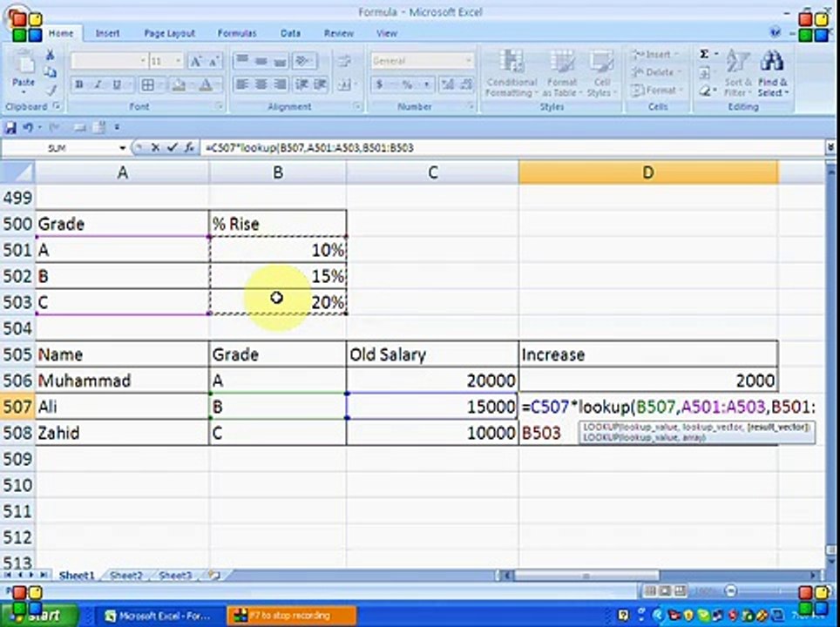The height and width of the screenshot is (627, 840).
Task: Click the Increase Decimal icon
Action: pos(448,84)
